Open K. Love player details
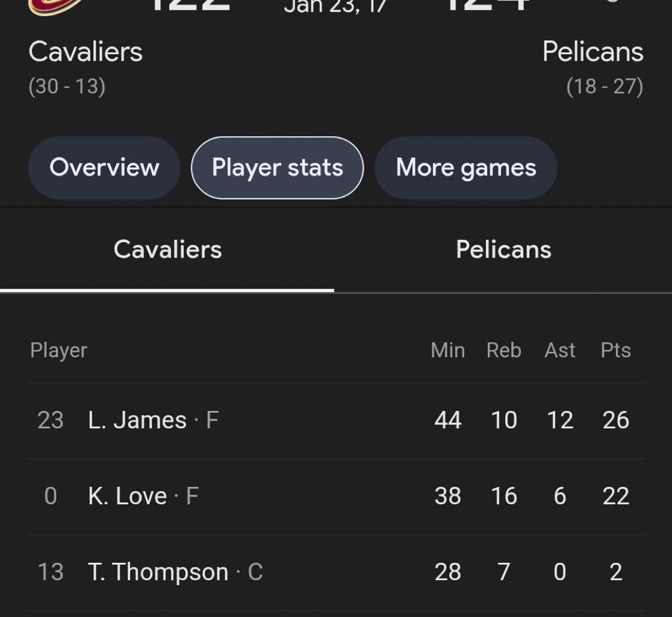This screenshot has height=617, width=672. [126, 496]
